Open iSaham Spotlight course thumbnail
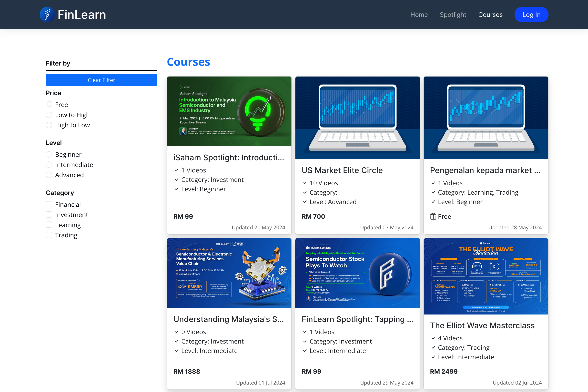The width and height of the screenshot is (588, 392). (x=229, y=111)
